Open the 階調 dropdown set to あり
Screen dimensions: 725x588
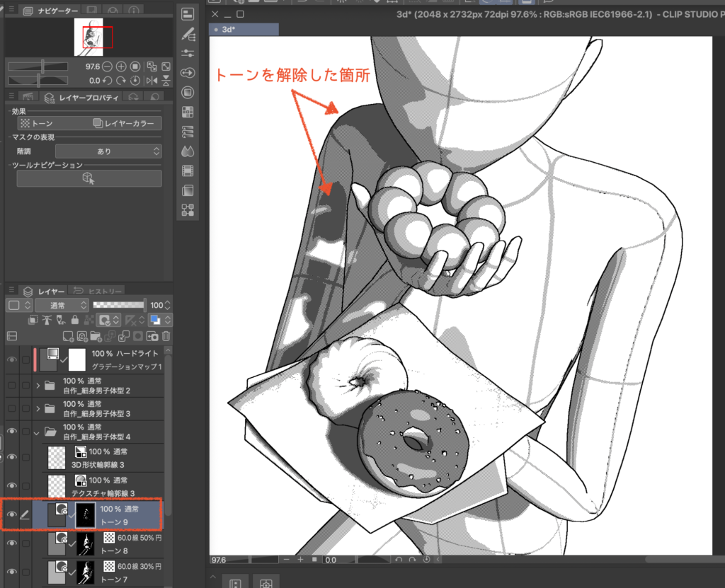pyautogui.click(x=108, y=151)
